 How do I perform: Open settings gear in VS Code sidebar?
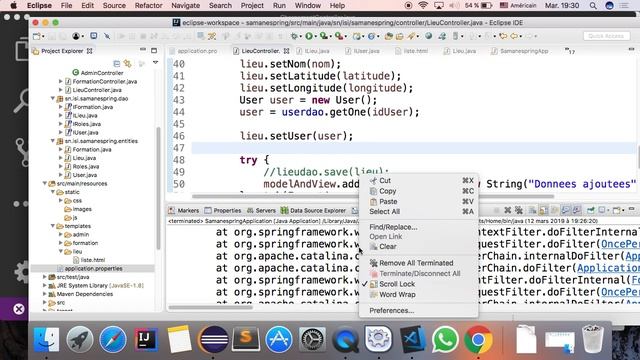point(21,271)
